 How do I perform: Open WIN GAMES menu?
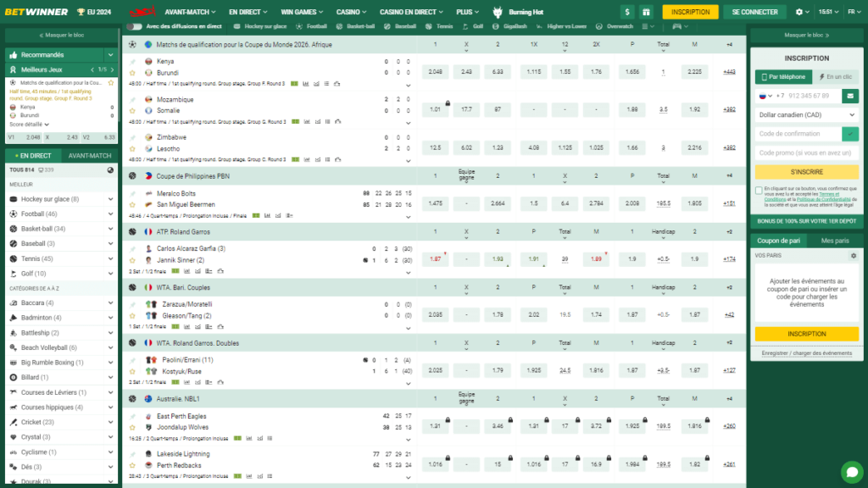click(302, 12)
